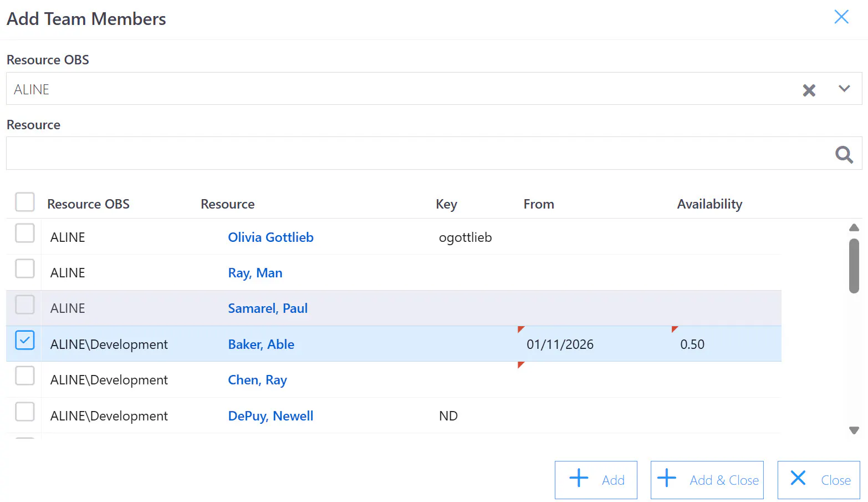Click ALINE in the Olivia Gottlieb row
This screenshot has width=868, height=502.
tap(68, 237)
